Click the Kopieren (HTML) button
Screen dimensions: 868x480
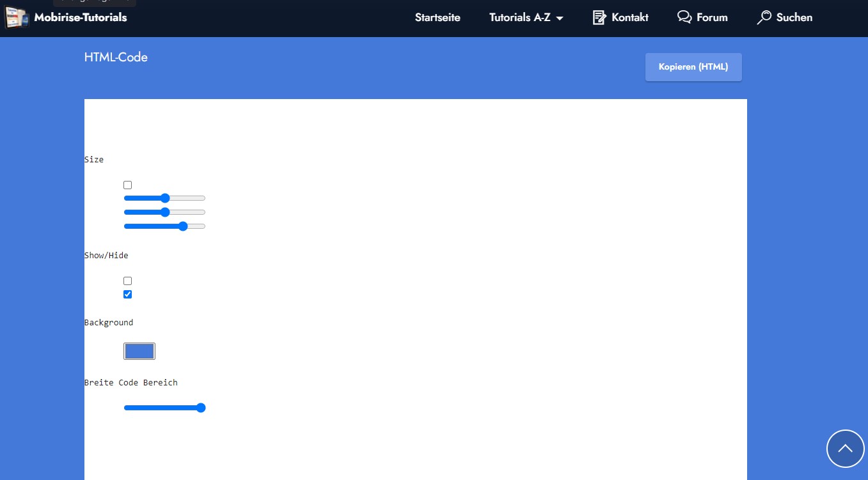click(x=693, y=67)
